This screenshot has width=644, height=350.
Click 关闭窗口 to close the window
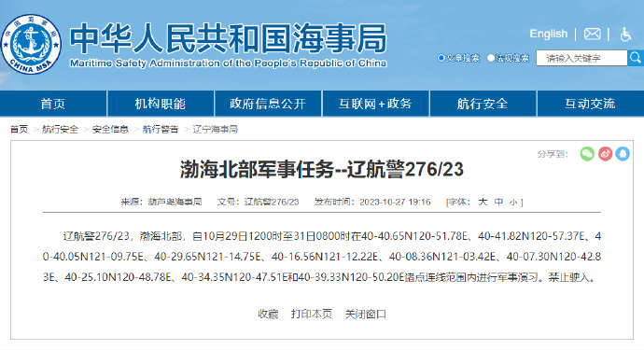366,315
